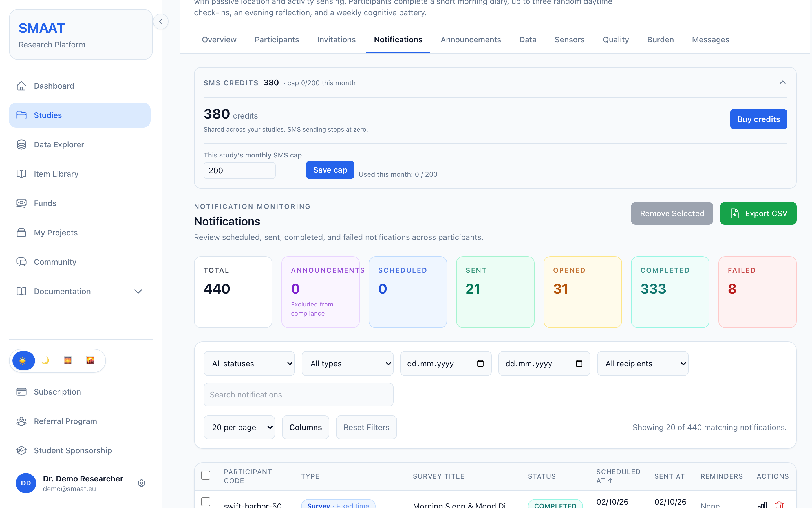Open calendar picker on second date field
The width and height of the screenshot is (812, 508).
click(x=579, y=363)
